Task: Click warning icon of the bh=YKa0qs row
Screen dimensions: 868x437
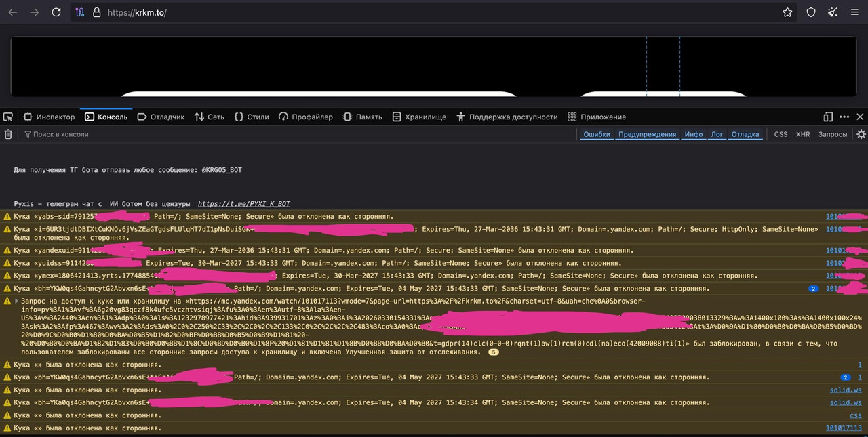Action: (x=7, y=402)
